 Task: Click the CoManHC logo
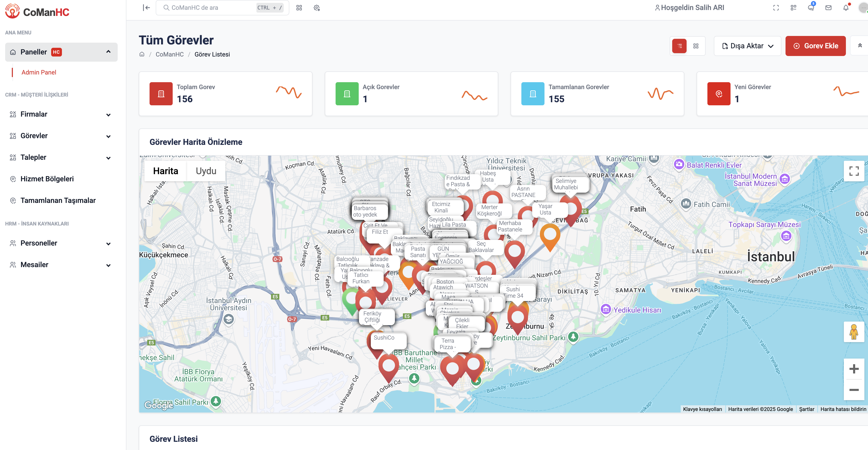[x=37, y=12]
